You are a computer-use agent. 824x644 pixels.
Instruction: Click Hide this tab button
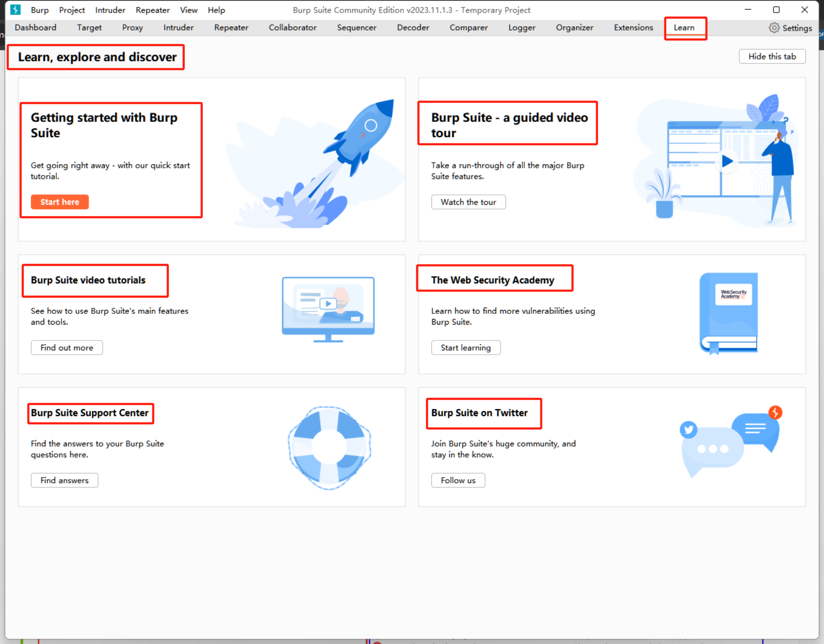772,56
